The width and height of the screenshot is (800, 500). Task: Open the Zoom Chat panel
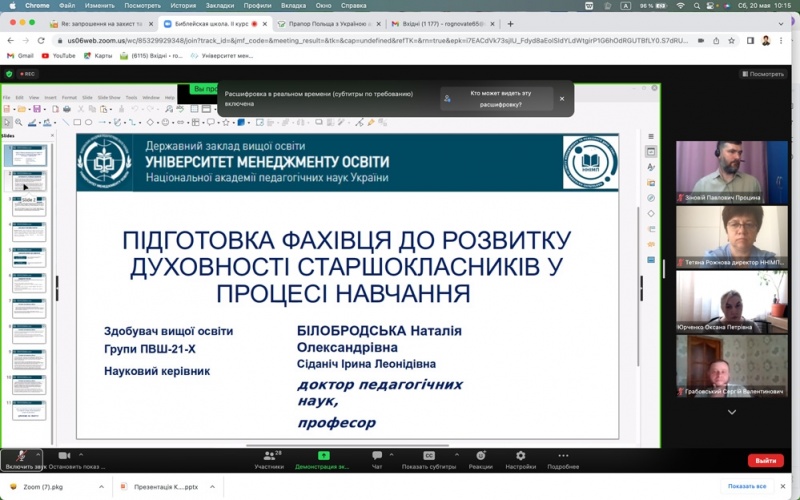tap(377, 457)
